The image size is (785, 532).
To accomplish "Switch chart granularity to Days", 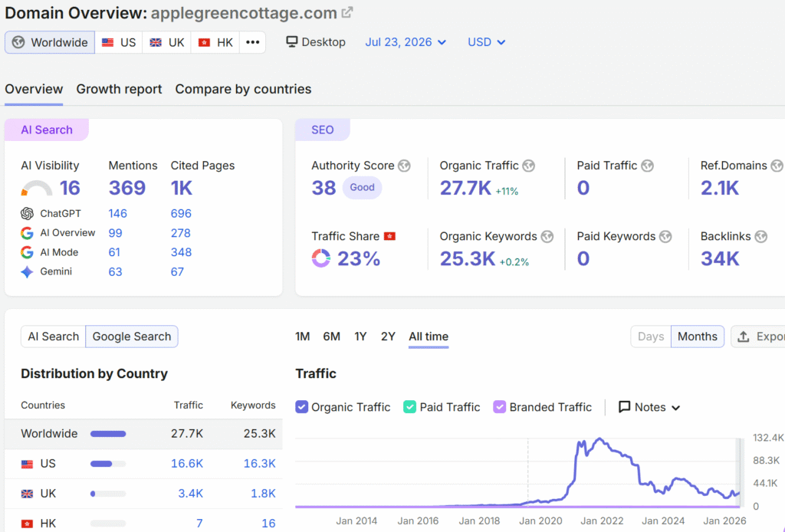I will click(x=651, y=337).
